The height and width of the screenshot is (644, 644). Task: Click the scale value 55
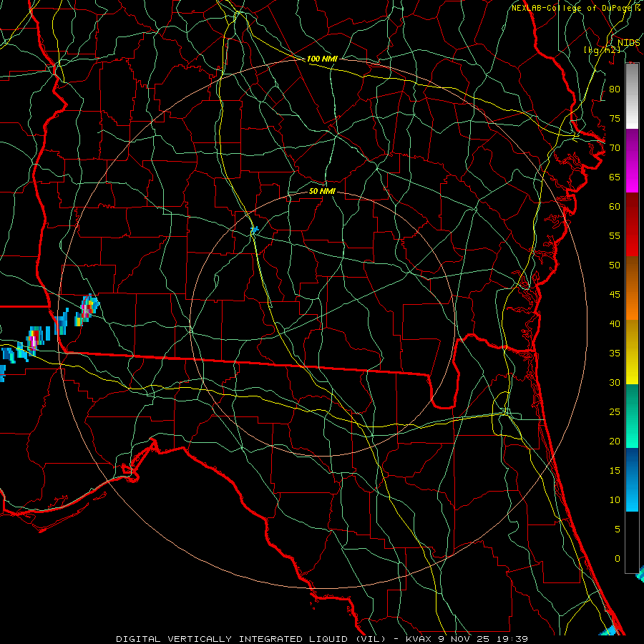click(x=615, y=235)
